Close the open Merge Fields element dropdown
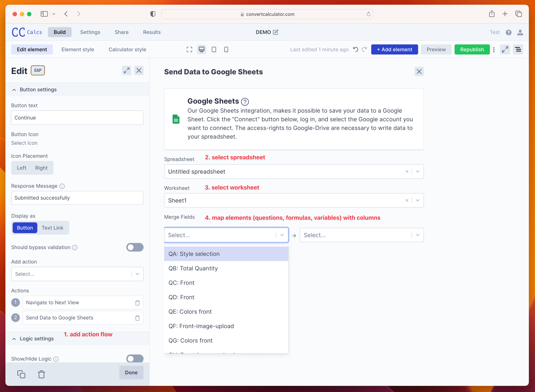Viewport: 535px width, 392px height. point(282,235)
